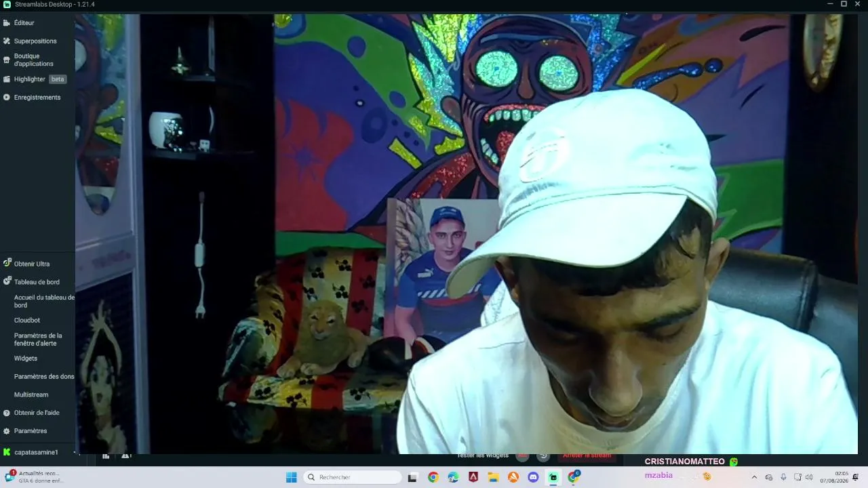Click the CRISTIANOMATTEO chat username
The image size is (868, 488).
[x=685, y=462]
